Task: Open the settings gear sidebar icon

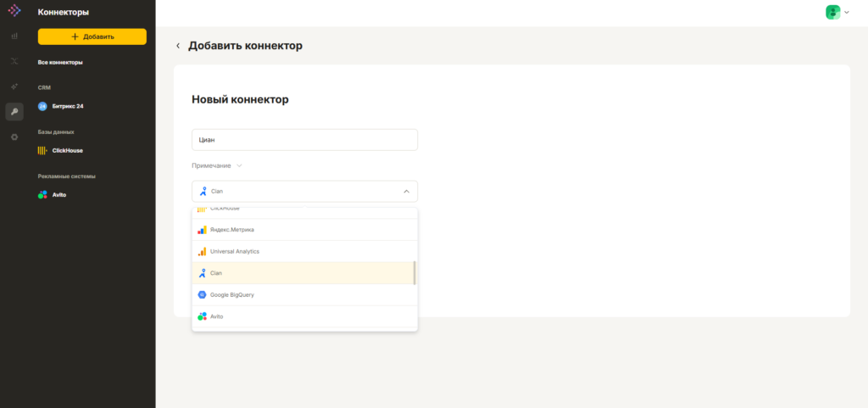Action: 14,137
